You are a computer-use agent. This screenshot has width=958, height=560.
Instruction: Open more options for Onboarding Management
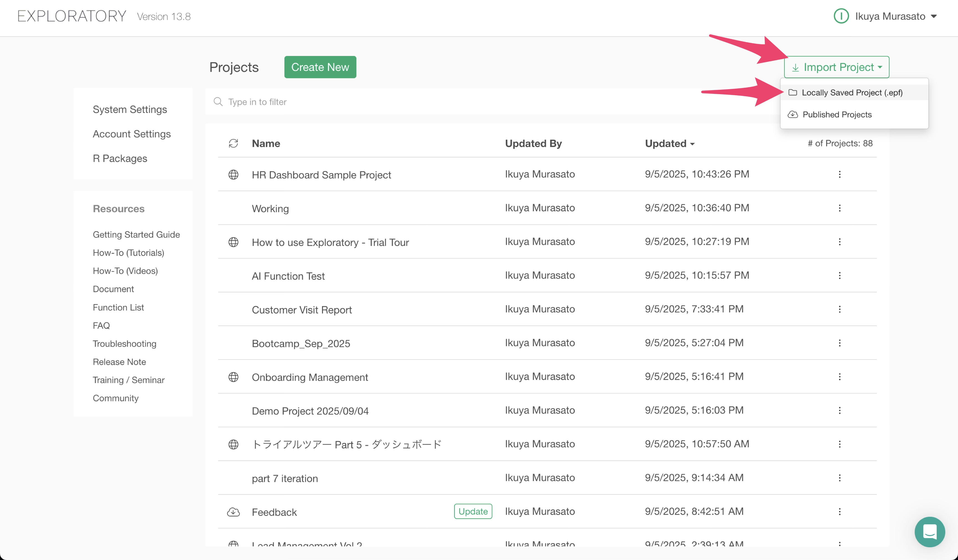click(x=840, y=377)
